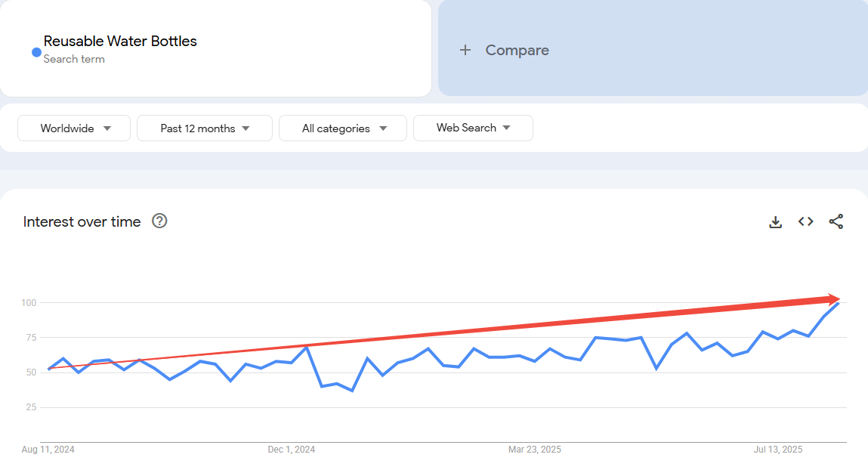
Task: Click the Mar 23, 2025 date marker
Action: tap(535, 449)
